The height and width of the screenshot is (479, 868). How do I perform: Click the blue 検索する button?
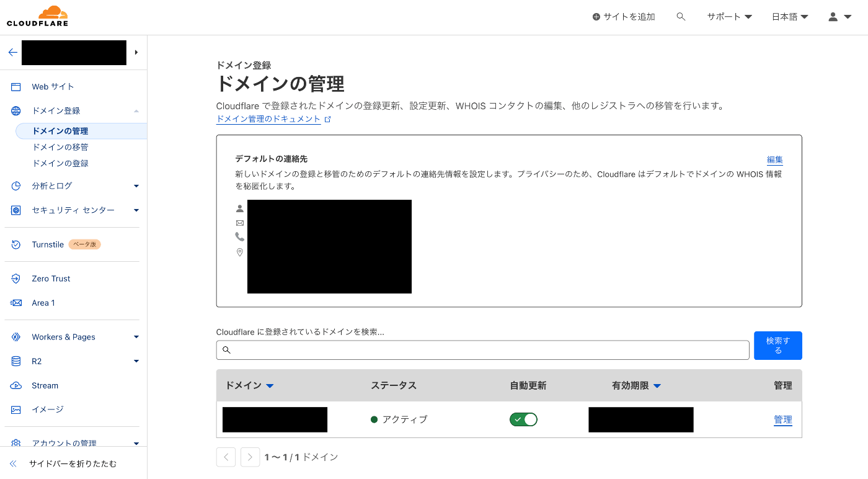pyautogui.click(x=778, y=346)
